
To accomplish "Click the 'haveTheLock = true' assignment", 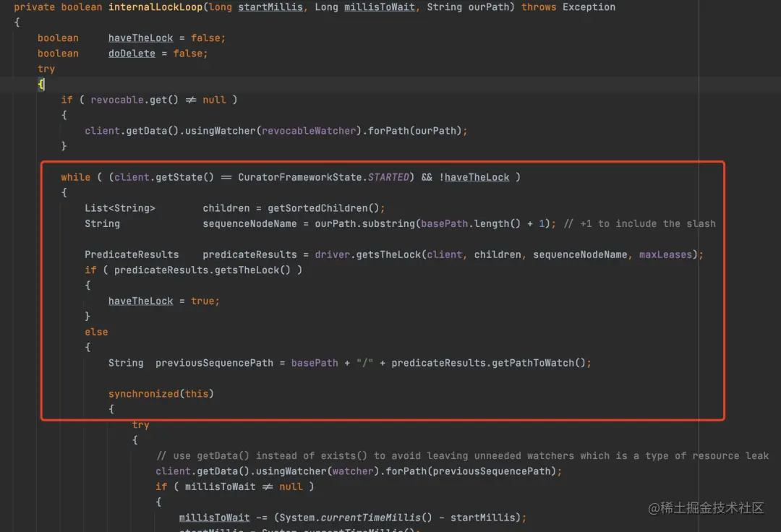I will coord(163,301).
